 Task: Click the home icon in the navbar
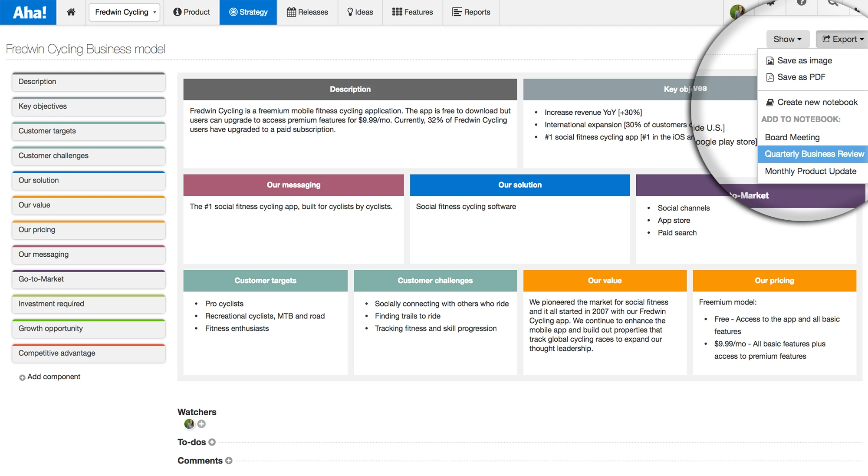point(71,12)
